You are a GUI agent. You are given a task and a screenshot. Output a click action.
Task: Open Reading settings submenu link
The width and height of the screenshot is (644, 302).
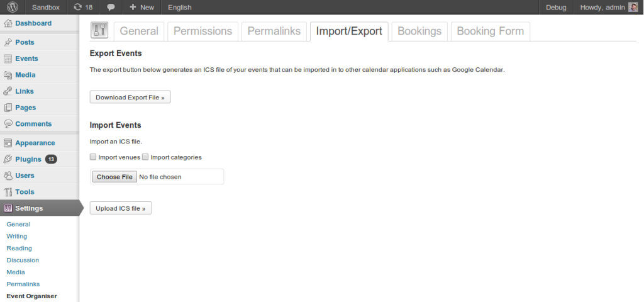click(19, 248)
